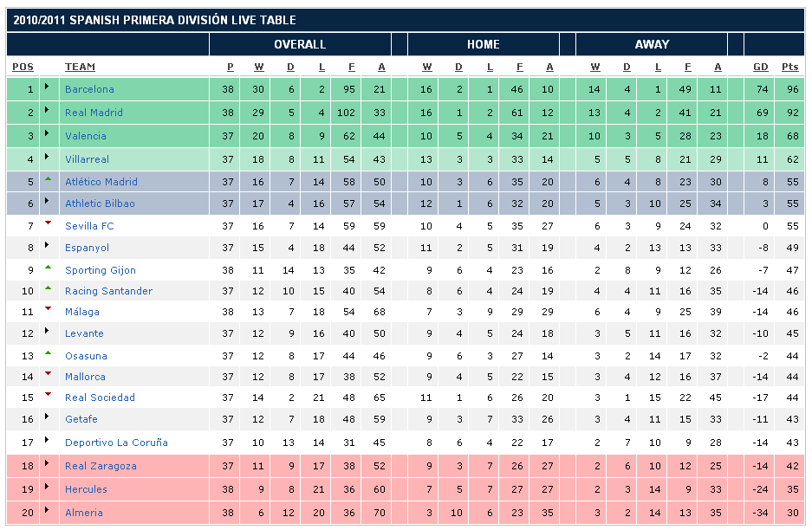Image resolution: width=812 pixels, height=530 pixels.
Task: Select the Villarreal team link
Action: pyautogui.click(x=89, y=159)
